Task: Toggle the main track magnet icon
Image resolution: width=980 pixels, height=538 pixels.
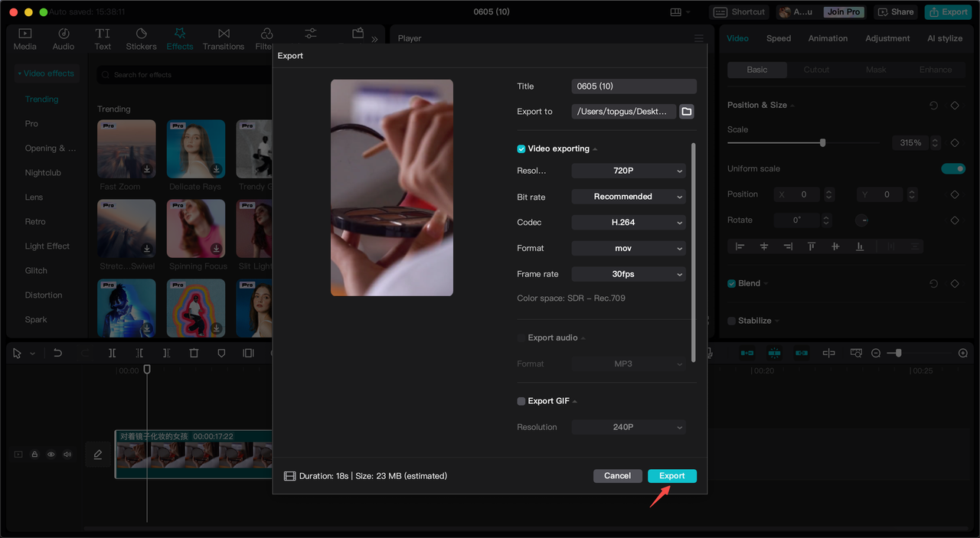Action: point(747,353)
